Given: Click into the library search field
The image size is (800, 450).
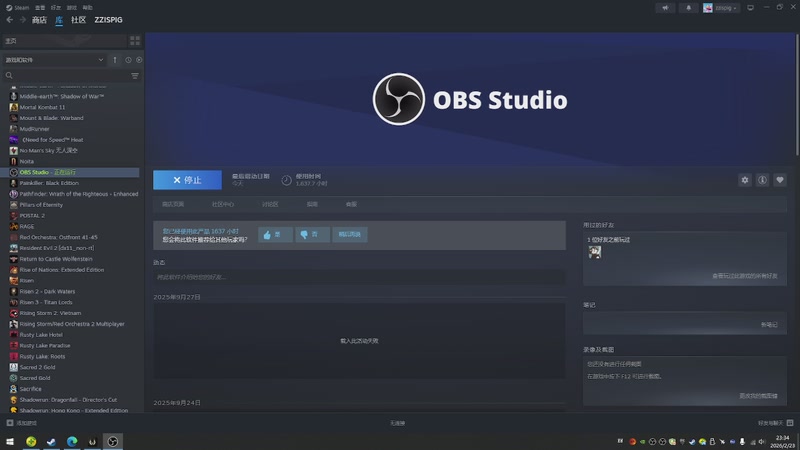Looking at the screenshot, I should pos(71,76).
